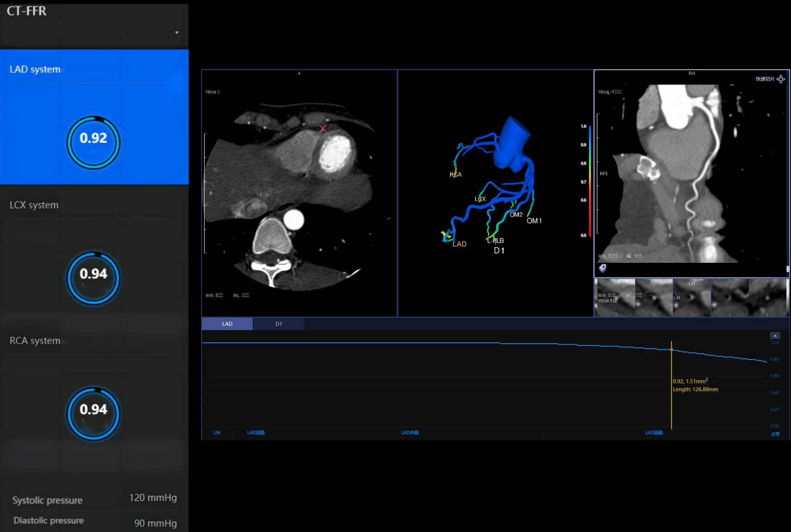Switch to the D1 vessel tab
Screen dimensions: 791x532
coord(278,324)
